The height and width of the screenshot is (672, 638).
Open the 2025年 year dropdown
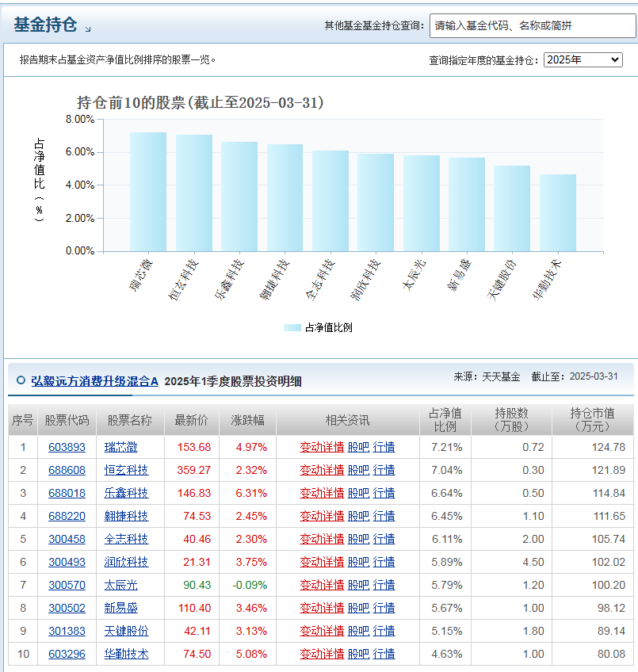[x=583, y=59]
